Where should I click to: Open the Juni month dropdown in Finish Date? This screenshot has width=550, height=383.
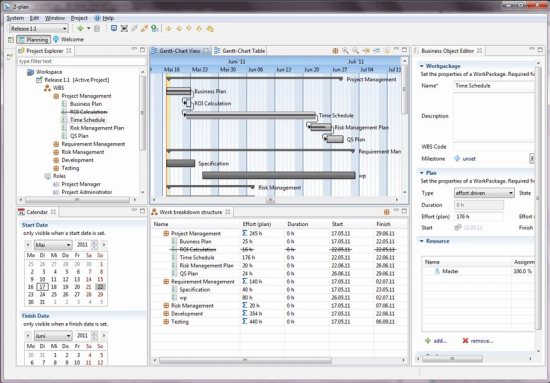(69, 336)
